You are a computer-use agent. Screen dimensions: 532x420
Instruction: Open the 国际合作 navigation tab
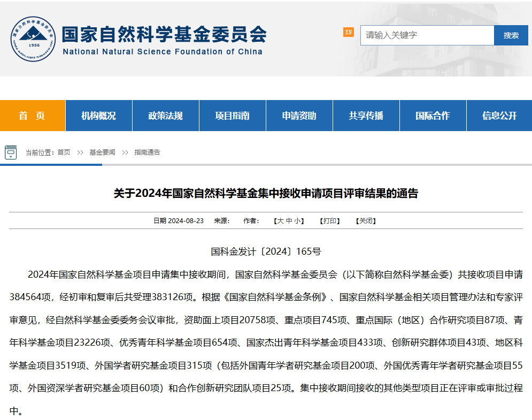(433, 116)
